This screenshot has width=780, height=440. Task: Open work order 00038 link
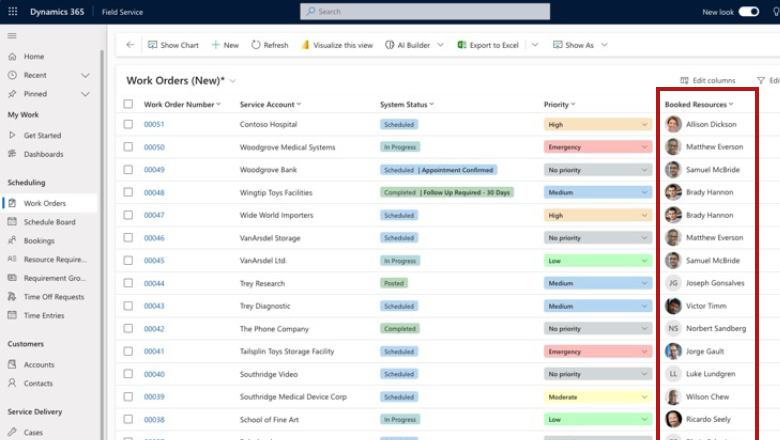(154, 419)
